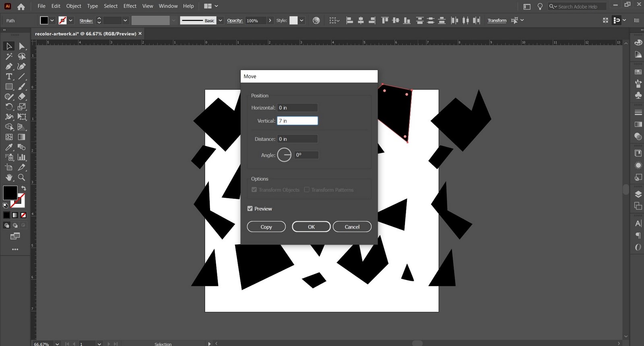Choose the Scale tool
Screen dimensions: 644x346
click(22, 107)
